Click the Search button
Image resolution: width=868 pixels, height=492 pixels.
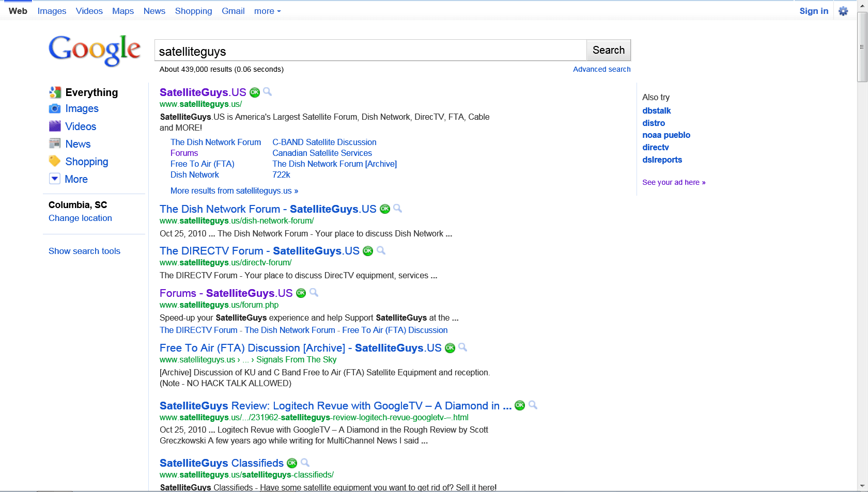point(609,50)
